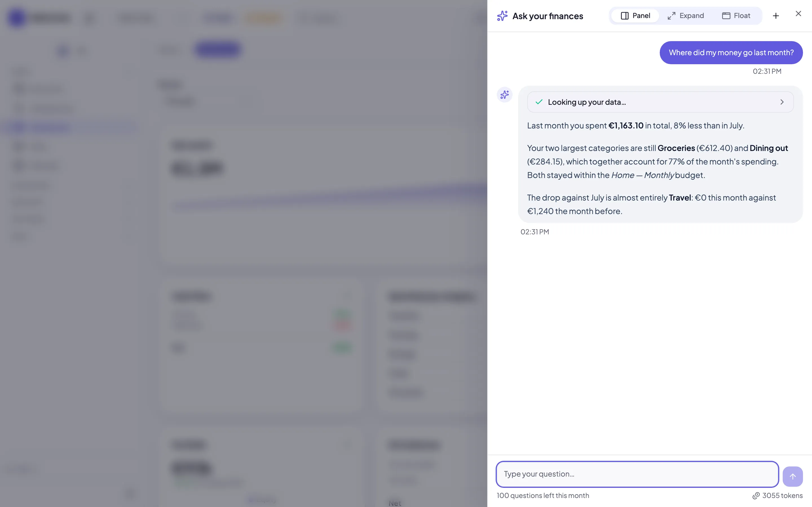The image size is (812, 507).
Task: Click the bold Groceries category in the reply
Action: 676,148
